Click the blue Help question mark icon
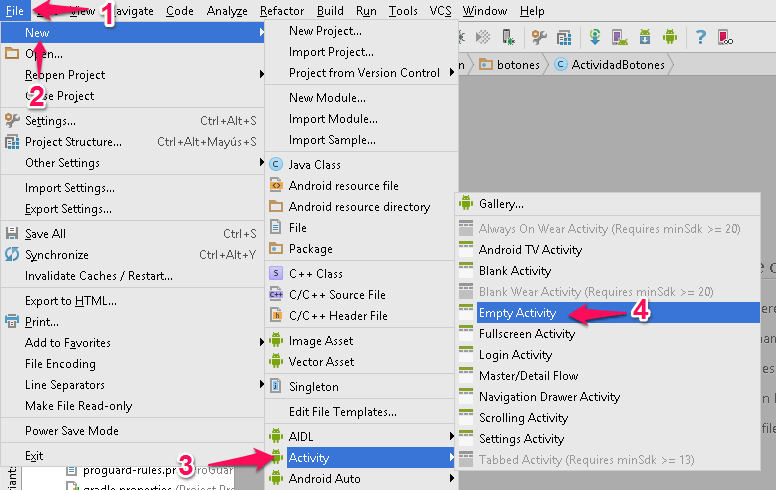This screenshot has height=490, width=776. (700, 37)
